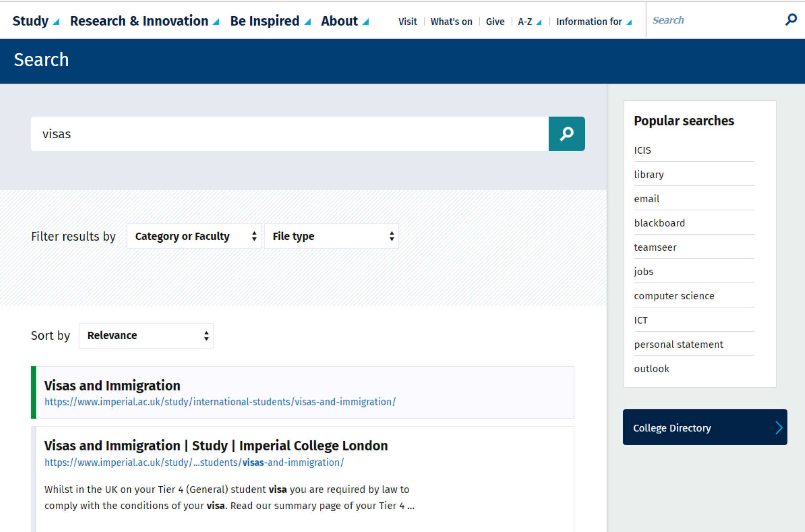Click the Give link
Viewport: 805px width, 532px height.
[495, 22]
